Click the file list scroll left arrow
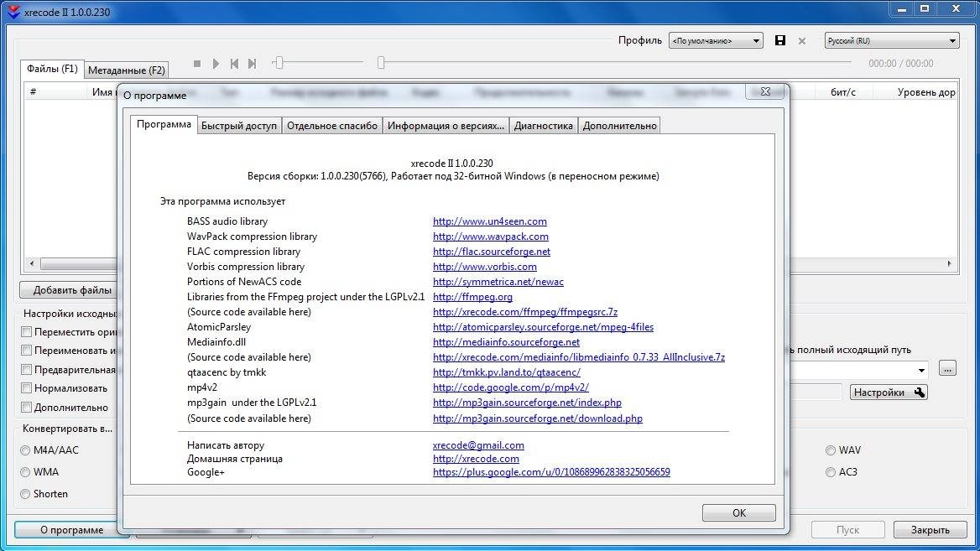 (32, 263)
